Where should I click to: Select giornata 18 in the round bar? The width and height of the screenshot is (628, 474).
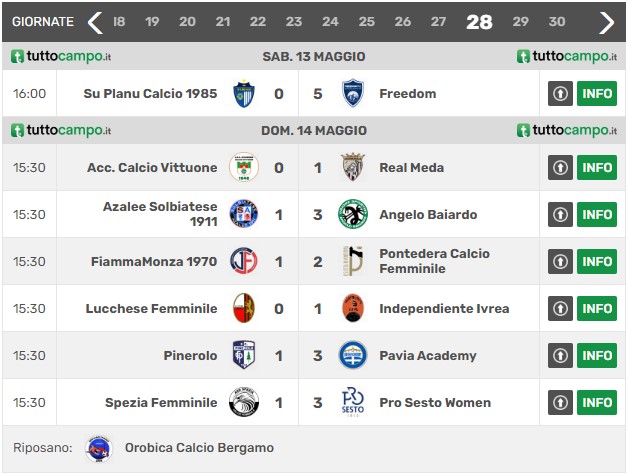(x=119, y=22)
